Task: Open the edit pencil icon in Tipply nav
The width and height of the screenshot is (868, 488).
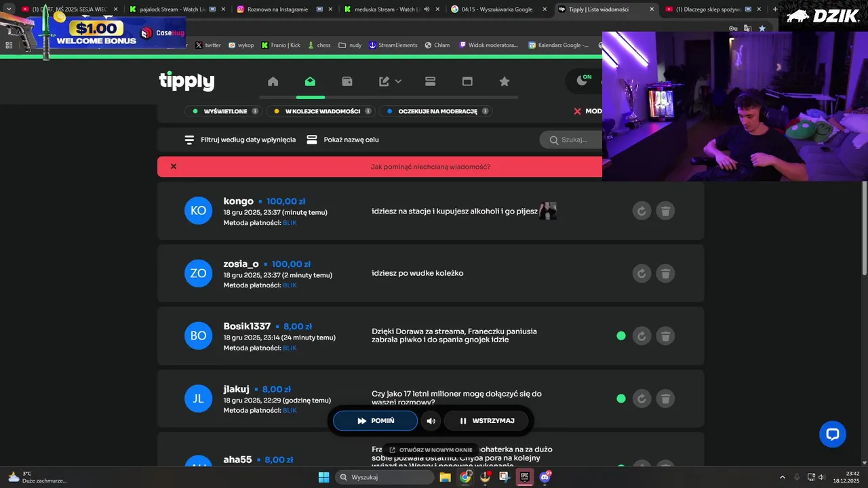Action: pos(384,81)
